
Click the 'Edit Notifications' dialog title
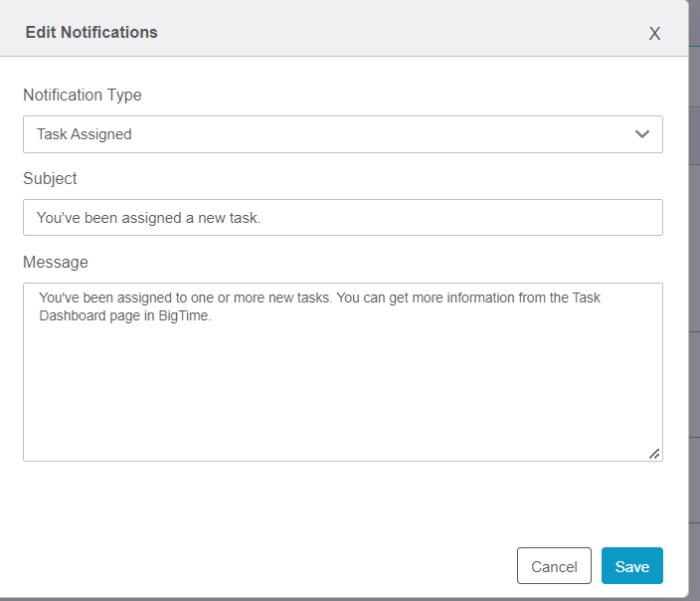91,32
